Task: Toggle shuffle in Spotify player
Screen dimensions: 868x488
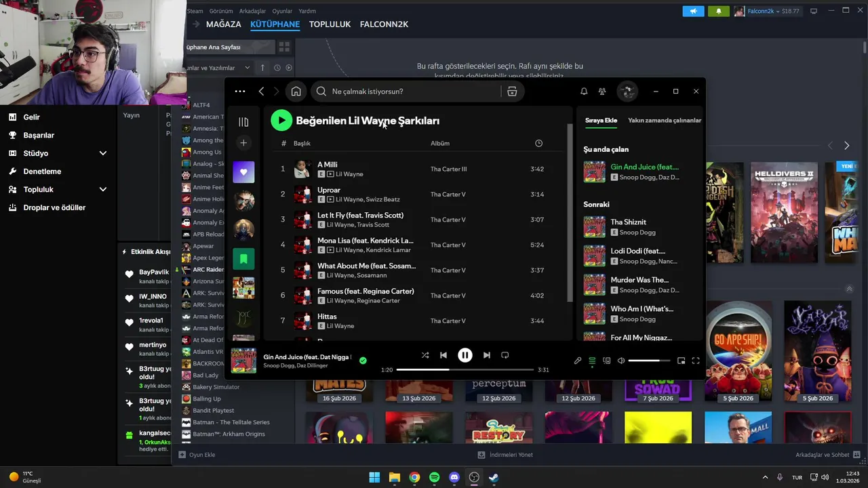Action: (425, 355)
